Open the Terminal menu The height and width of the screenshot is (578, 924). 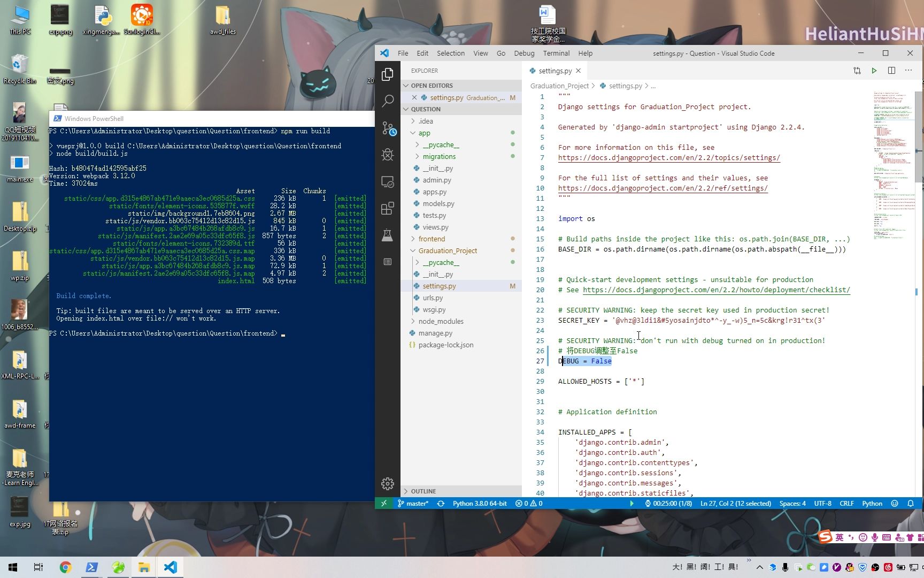[x=556, y=54]
